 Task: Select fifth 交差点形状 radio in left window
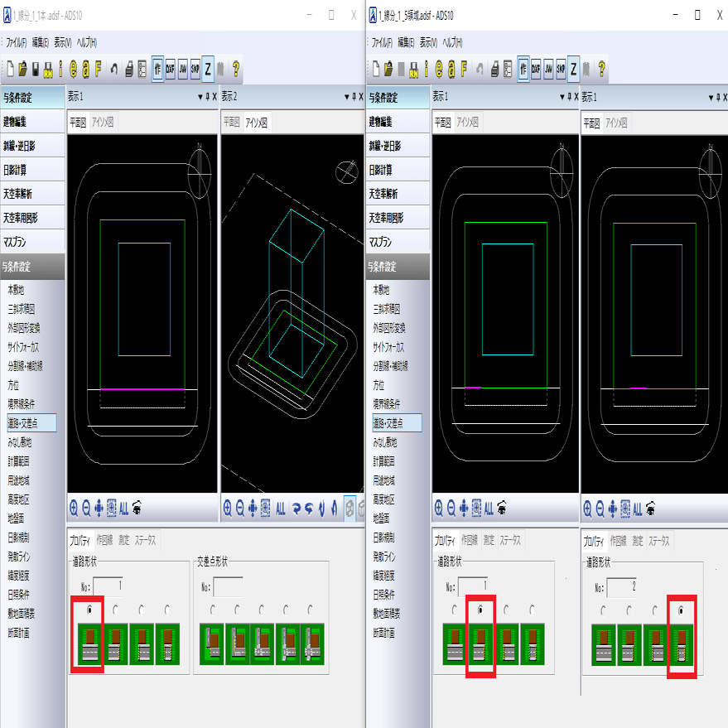310,610
